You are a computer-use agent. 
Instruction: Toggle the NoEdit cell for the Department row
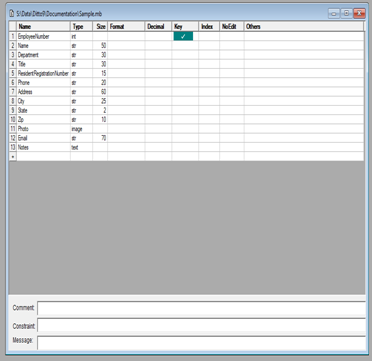(232, 55)
